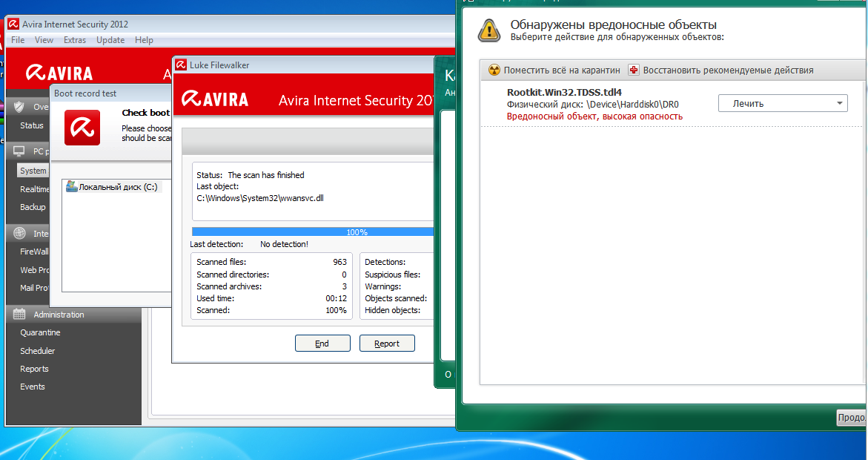Click the Продолжить button in Kaspersky window
Image resolution: width=868 pixels, height=460 pixels.
[x=851, y=417]
